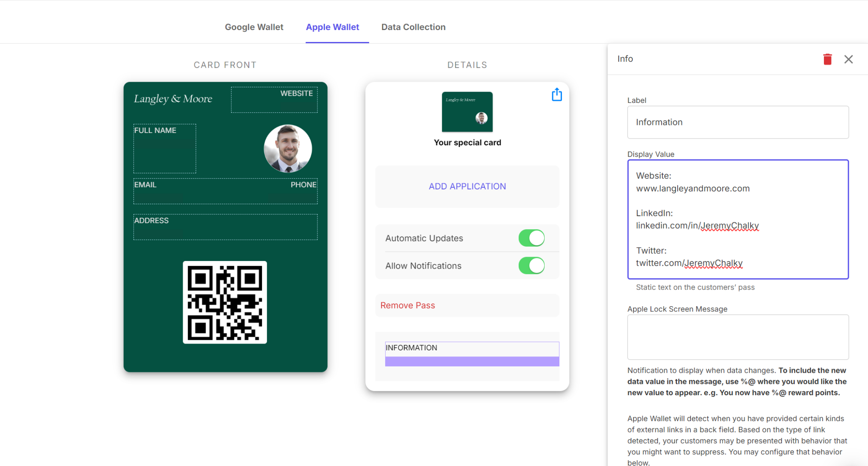Disable Allow Notifications toggle
868x466 pixels.
[531, 266]
